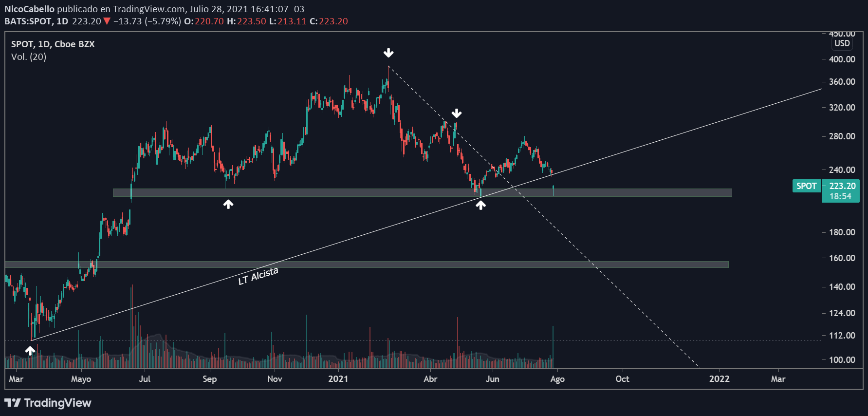Click the SPOT ticker tag near price scale
The image size is (868, 416).
pyautogui.click(x=806, y=186)
